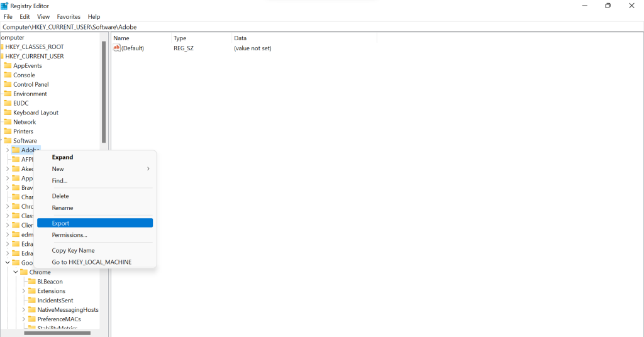The width and height of the screenshot is (644, 337).
Task: Click the "(value not set)" data cell
Action: pos(253,48)
